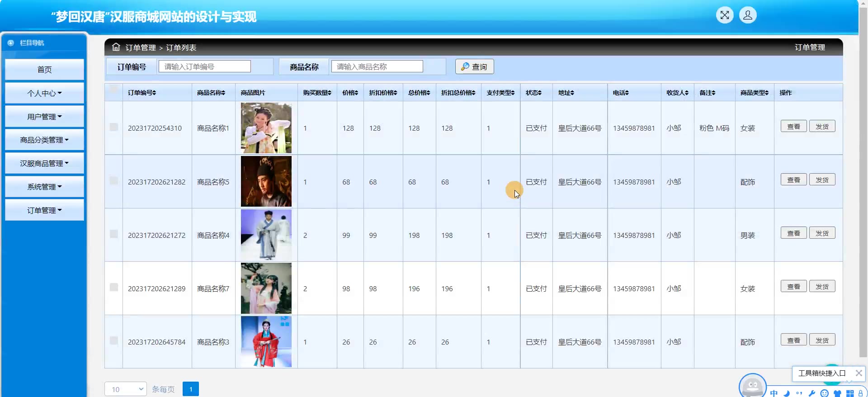
Task: Check the row for order 20231720254310
Action: [x=114, y=127]
